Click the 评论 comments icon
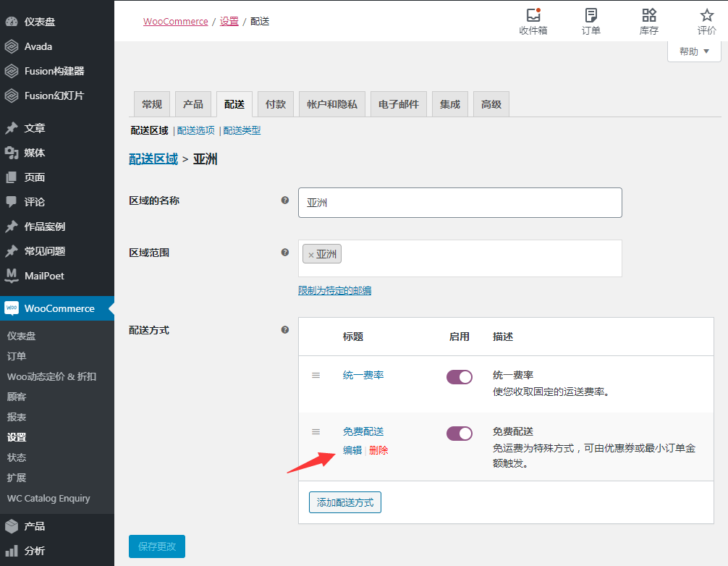Screen dimensions: 728x566 coord(12,202)
